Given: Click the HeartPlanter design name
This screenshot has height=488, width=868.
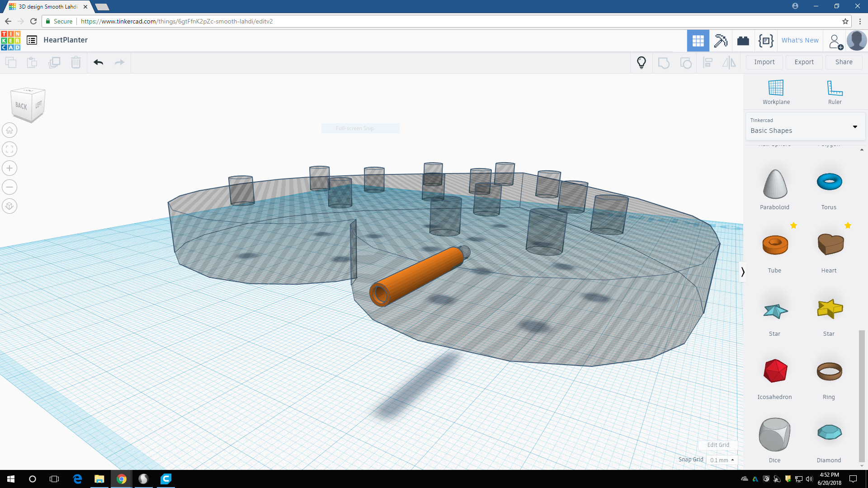Looking at the screenshot, I should [x=66, y=40].
